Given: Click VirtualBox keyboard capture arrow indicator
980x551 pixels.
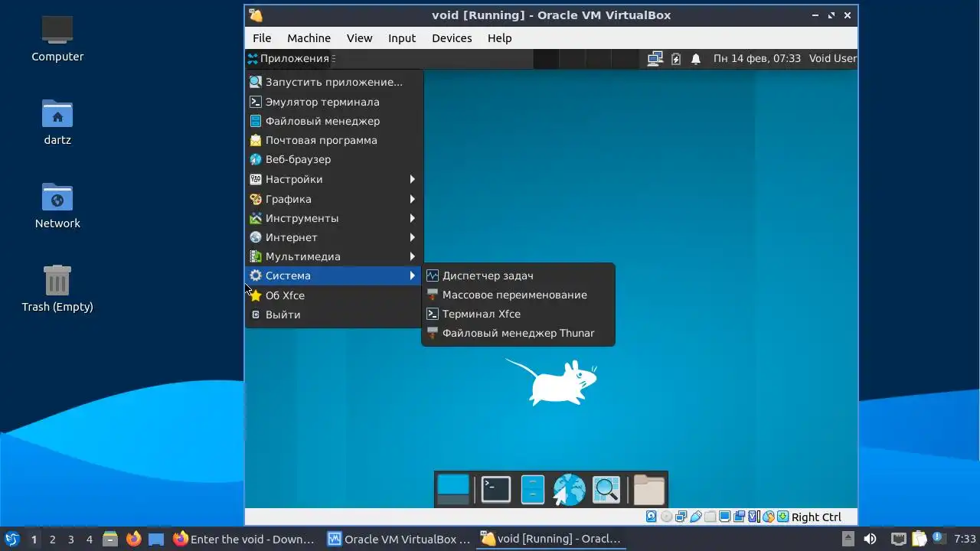Looking at the screenshot, I should (782, 517).
